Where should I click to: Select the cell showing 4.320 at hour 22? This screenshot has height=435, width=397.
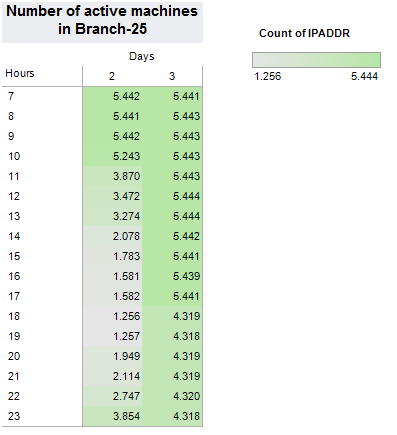coord(172,396)
